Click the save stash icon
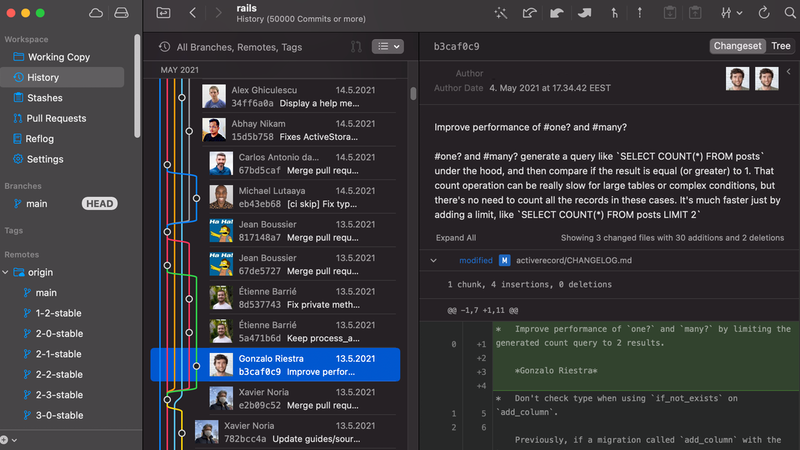Screen dimensions: 800x450 click(x=670, y=13)
